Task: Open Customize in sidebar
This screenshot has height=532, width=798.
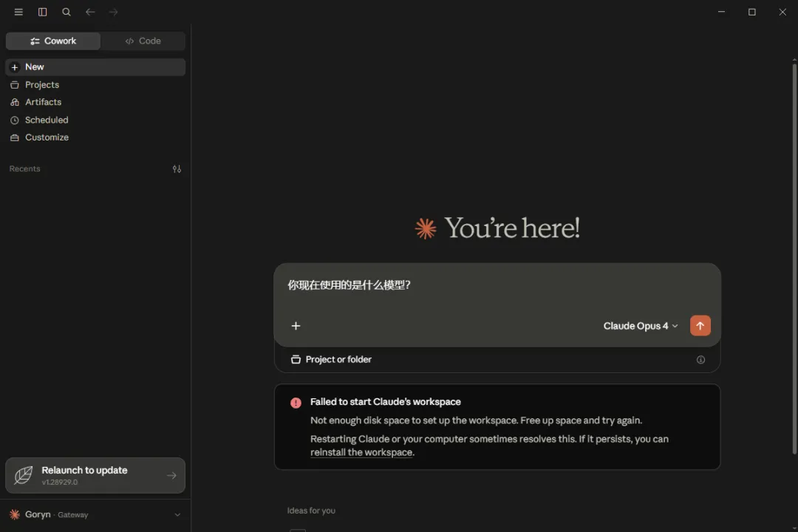Action: (x=95, y=137)
